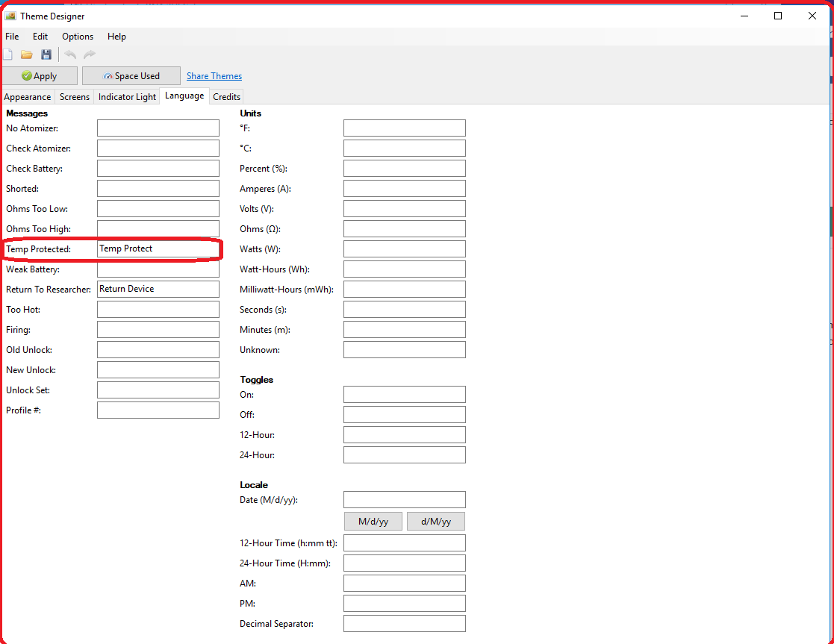Image resolution: width=834 pixels, height=644 pixels.
Task: Open the Options menu
Action: [78, 37]
